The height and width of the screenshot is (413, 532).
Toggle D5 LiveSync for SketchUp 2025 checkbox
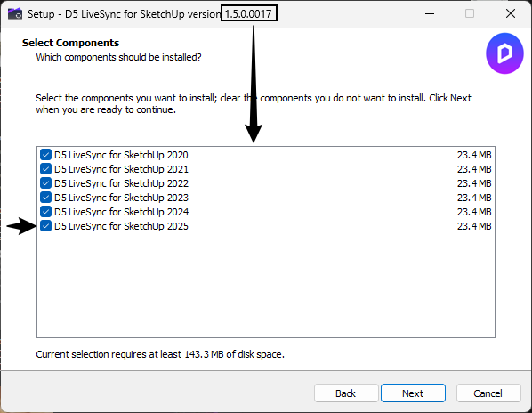coord(45,226)
